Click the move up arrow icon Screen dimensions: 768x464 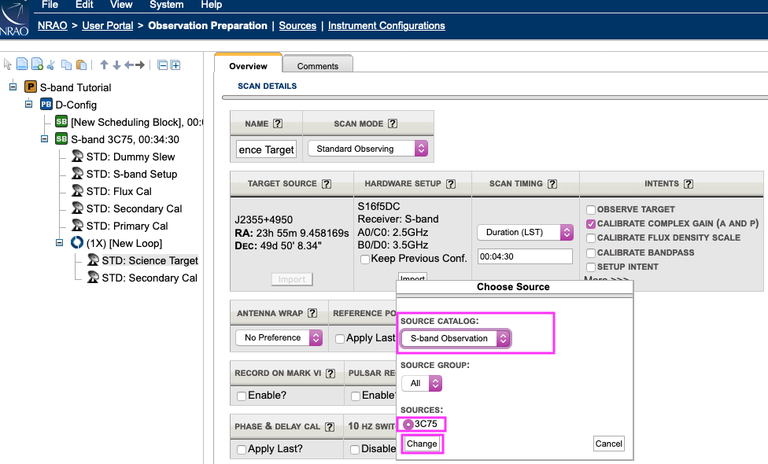(103, 65)
